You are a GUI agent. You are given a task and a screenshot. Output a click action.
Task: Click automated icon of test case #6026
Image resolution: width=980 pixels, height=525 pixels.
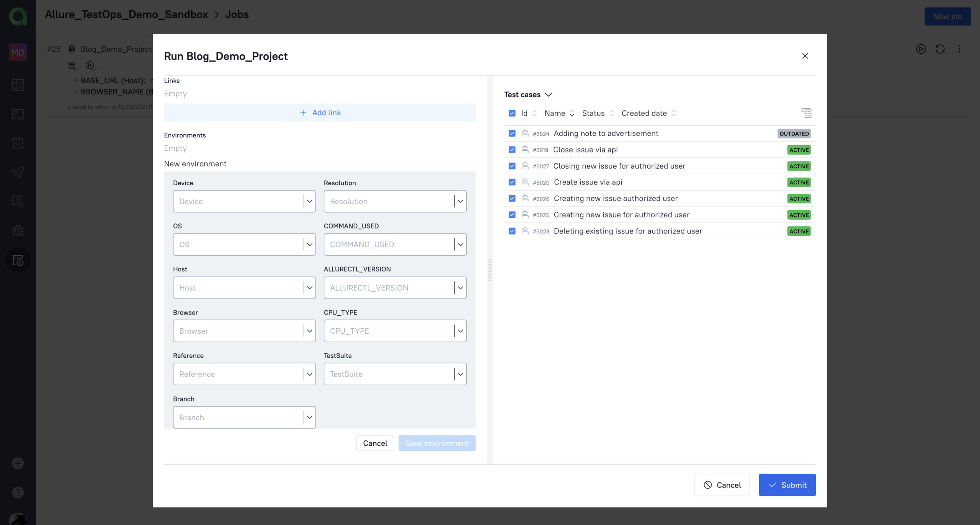(525, 198)
